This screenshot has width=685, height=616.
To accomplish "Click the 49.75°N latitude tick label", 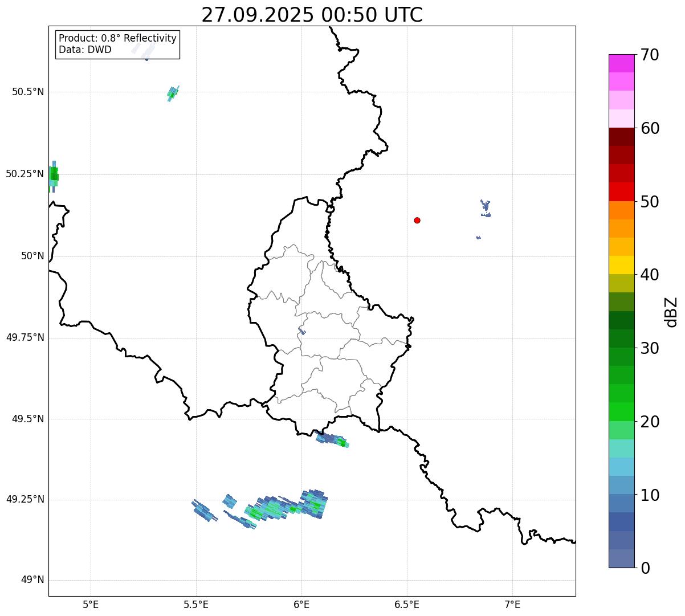I will (x=25, y=337).
